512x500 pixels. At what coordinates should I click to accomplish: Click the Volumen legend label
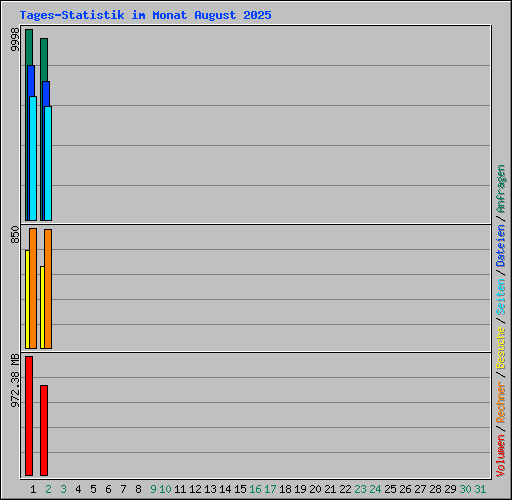[x=501, y=455]
